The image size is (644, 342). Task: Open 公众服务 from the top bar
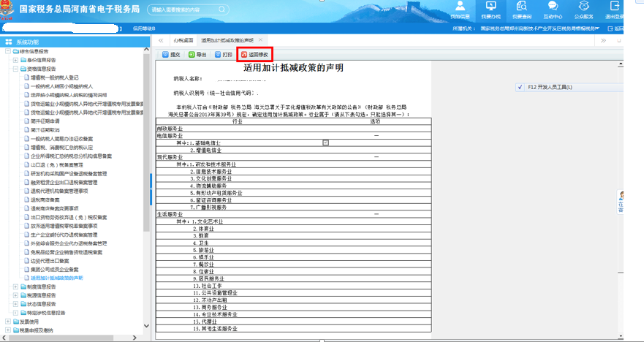coord(583,9)
